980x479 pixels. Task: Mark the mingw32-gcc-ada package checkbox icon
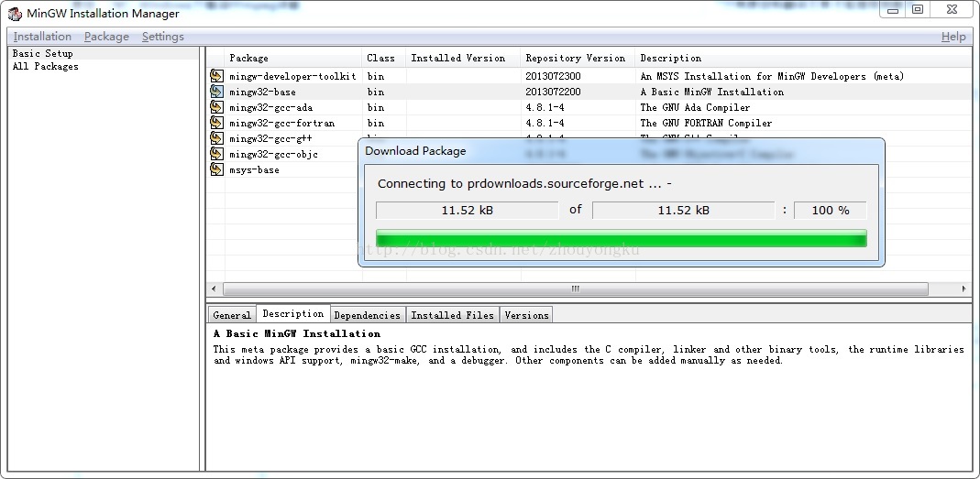click(x=216, y=107)
